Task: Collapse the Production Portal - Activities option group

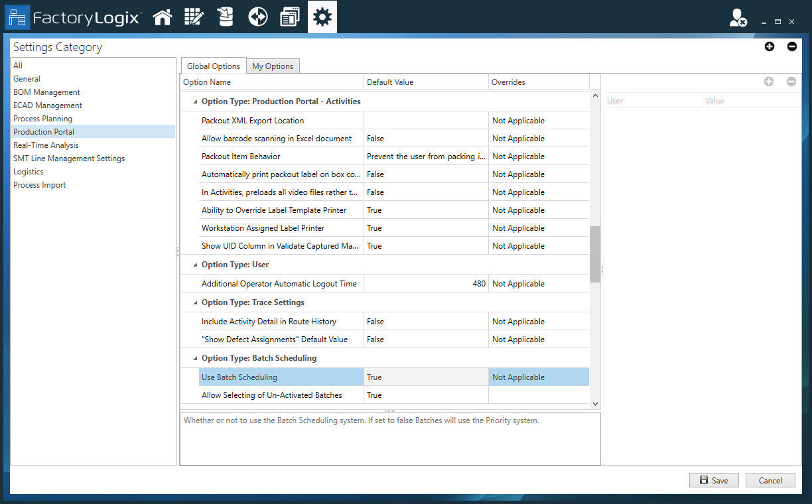Action: coord(194,101)
